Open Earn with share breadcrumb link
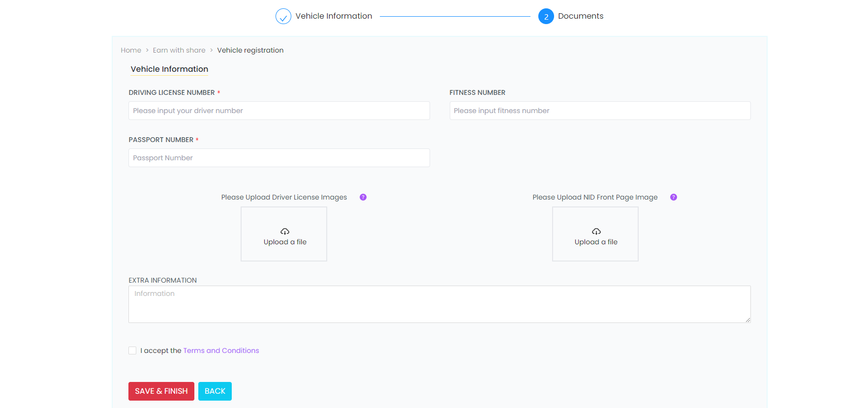 tap(179, 50)
